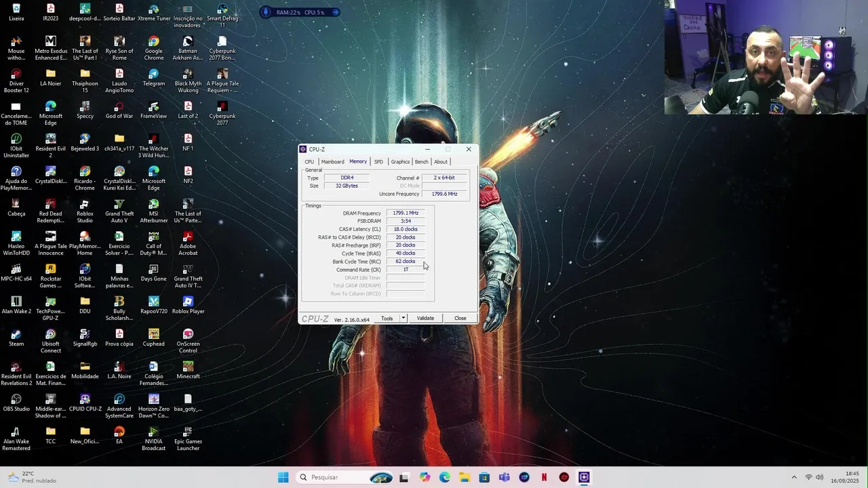Select the Cuphead desktop icon
The width and height of the screenshot is (868, 488).
click(154, 338)
